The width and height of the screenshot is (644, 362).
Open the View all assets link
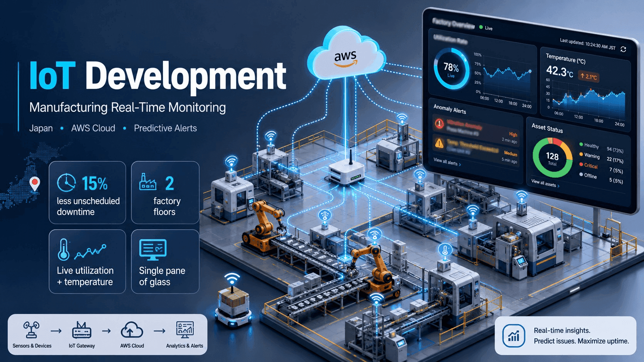pyautogui.click(x=545, y=183)
